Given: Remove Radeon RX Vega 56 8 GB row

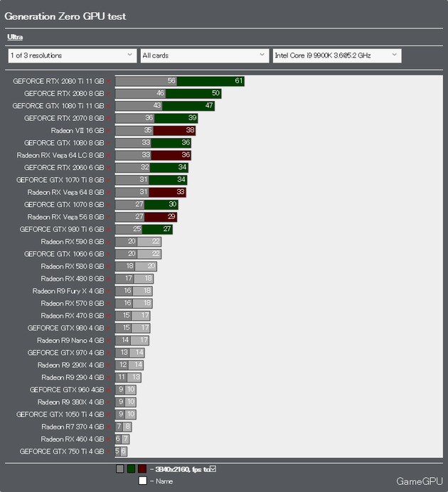Looking at the screenshot, I should [x=108, y=217].
